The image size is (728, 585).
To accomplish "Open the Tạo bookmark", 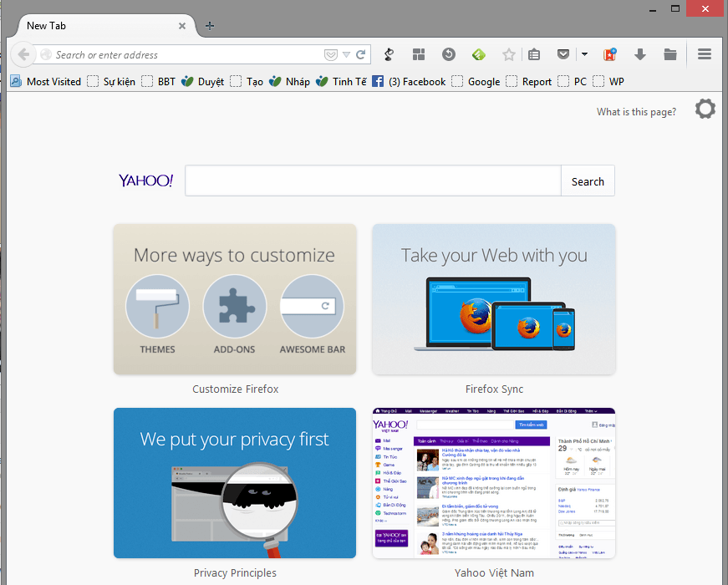I will tap(247, 82).
